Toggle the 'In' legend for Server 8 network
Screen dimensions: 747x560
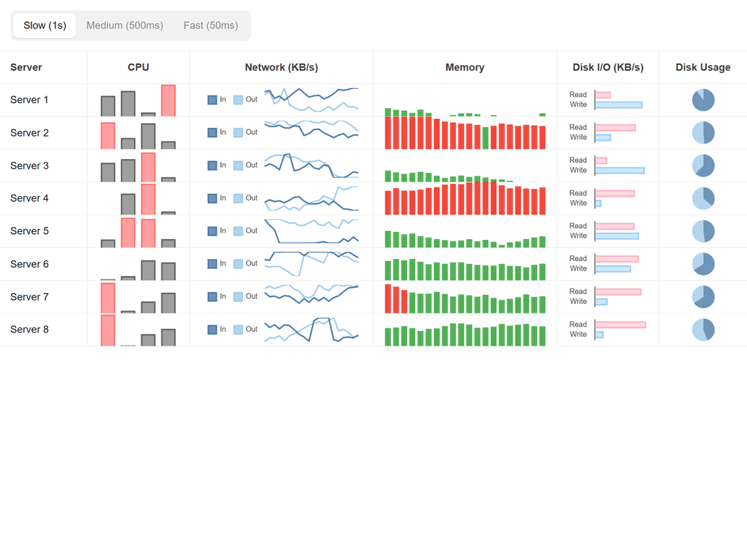point(212,329)
